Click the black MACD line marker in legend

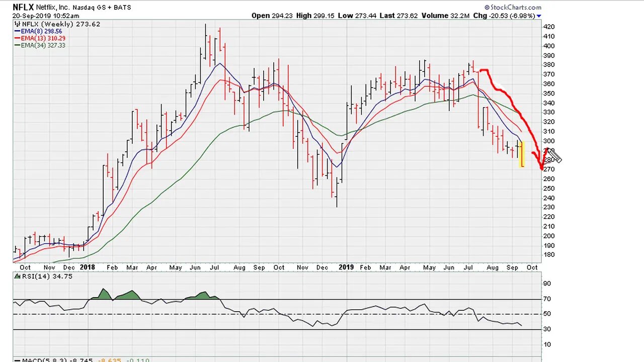pos(17,360)
